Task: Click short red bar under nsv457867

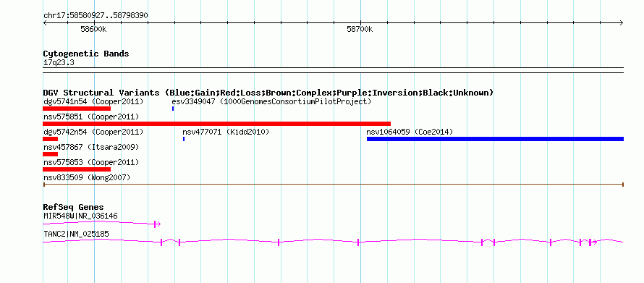Action: [50, 154]
